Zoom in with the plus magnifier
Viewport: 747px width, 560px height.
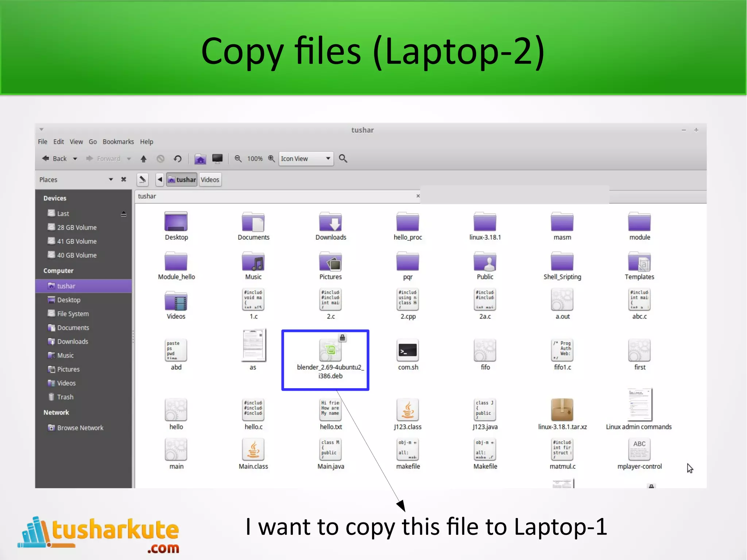(x=271, y=159)
